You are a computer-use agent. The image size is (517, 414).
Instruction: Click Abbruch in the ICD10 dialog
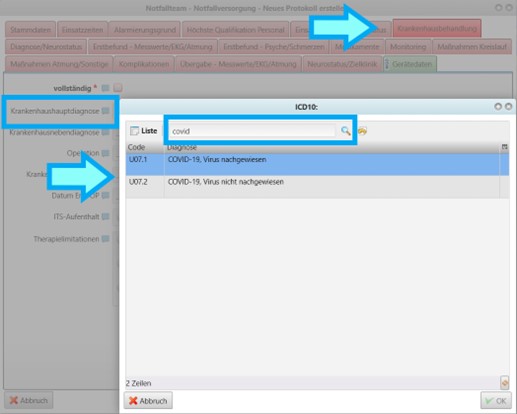[148, 400]
